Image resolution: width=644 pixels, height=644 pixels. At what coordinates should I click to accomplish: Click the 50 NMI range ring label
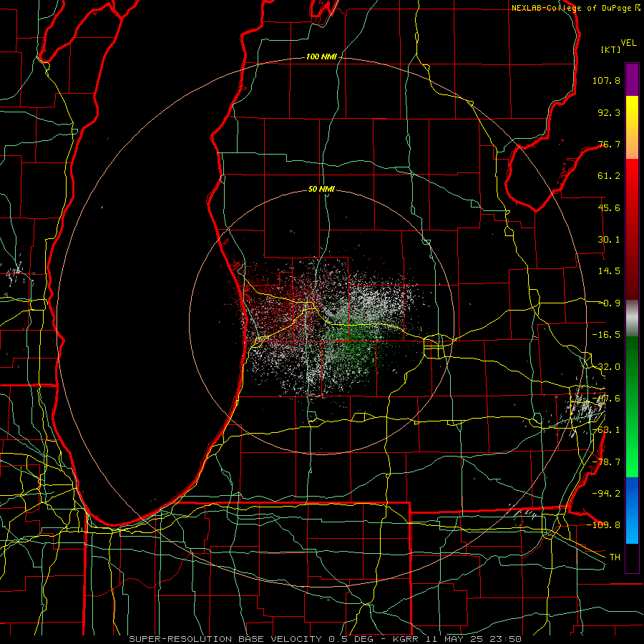tap(321, 190)
